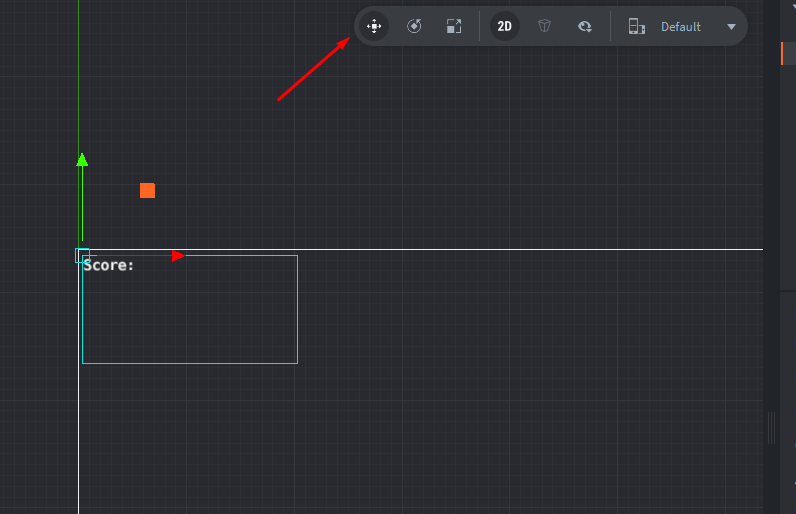796x514 pixels.
Task: Click the green vertical axis line near the top
Action: coord(78,60)
